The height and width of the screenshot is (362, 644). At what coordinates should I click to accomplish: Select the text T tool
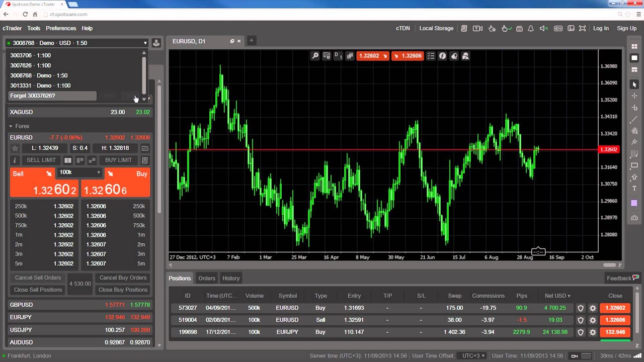click(634, 189)
